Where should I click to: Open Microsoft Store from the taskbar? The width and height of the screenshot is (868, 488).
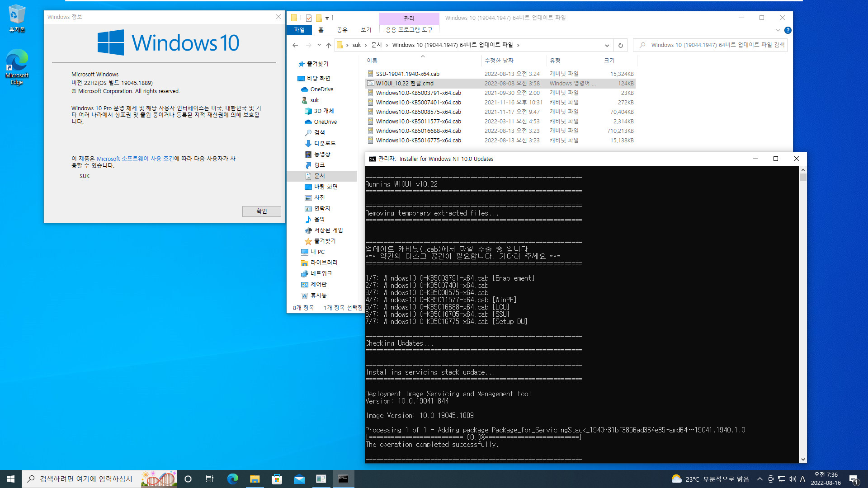coord(277,479)
